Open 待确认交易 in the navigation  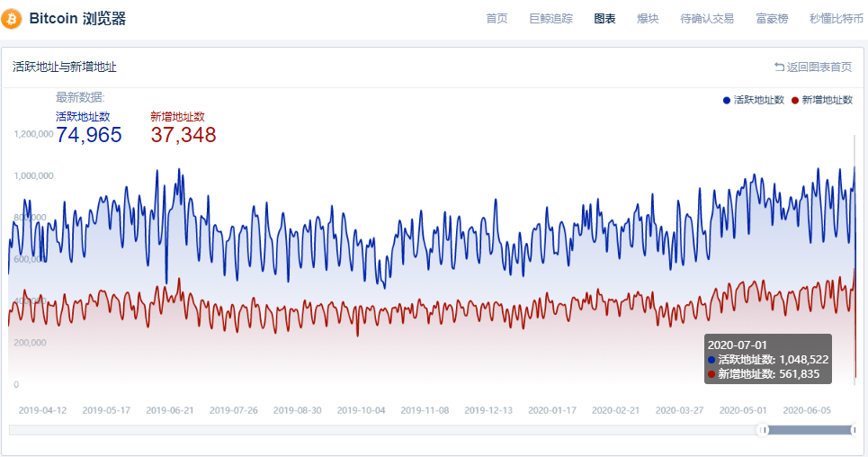[x=707, y=19]
